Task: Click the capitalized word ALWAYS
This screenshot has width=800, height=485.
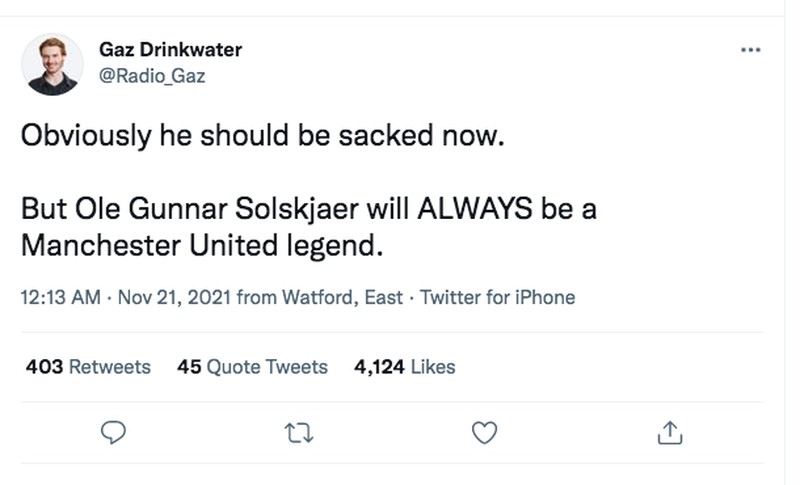Action: click(x=474, y=211)
